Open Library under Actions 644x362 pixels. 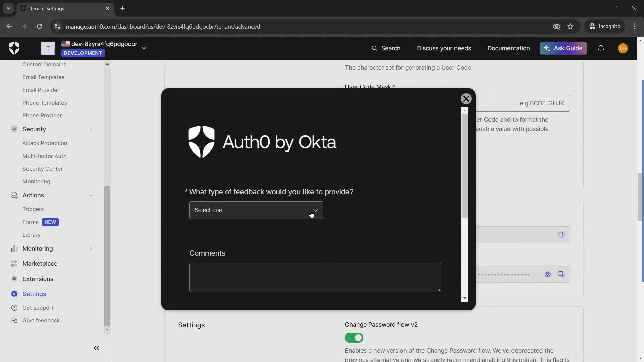31,235
